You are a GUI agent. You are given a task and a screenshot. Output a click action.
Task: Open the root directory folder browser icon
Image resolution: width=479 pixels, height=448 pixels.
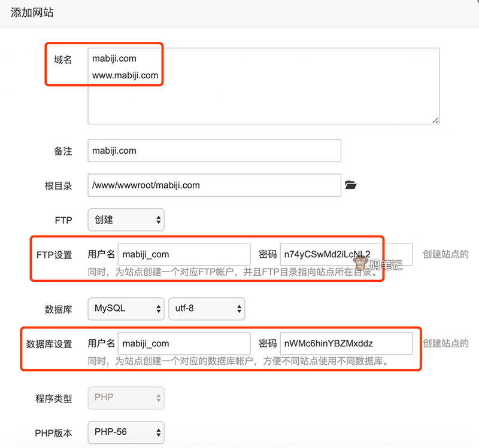tap(352, 185)
